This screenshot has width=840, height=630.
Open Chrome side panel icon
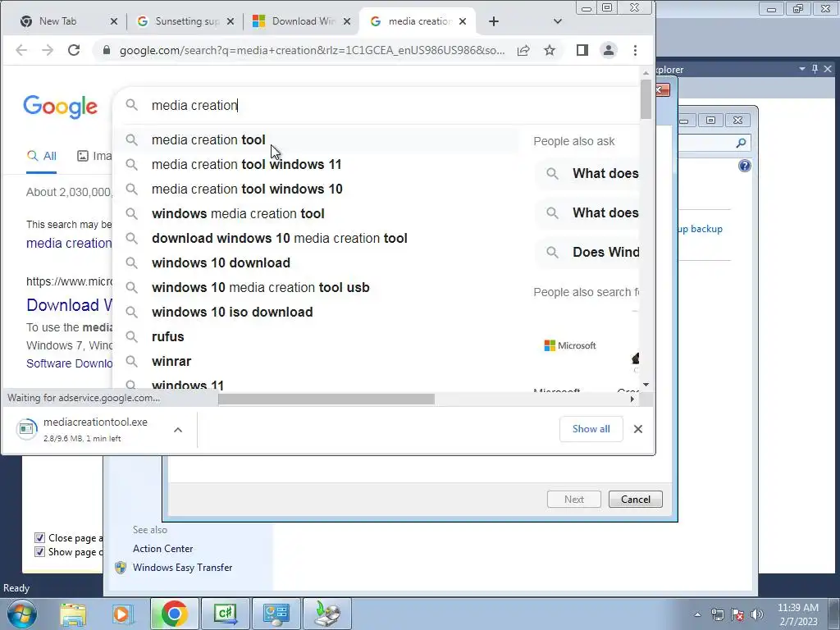[582, 50]
